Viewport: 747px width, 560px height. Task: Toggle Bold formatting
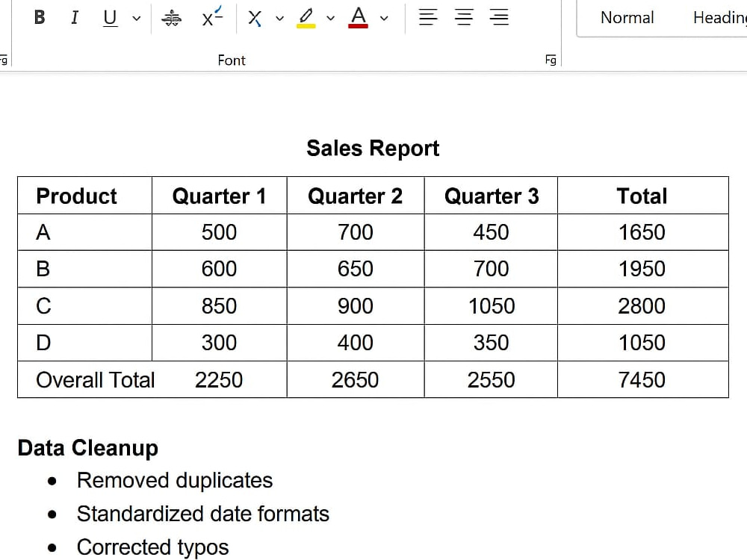tap(40, 18)
